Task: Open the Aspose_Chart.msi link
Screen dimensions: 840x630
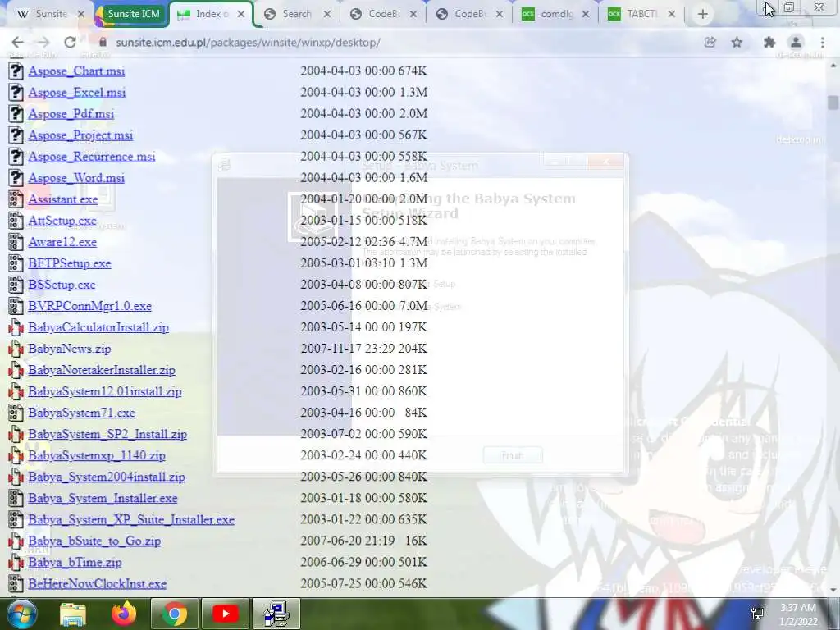Action: pos(76,71)
